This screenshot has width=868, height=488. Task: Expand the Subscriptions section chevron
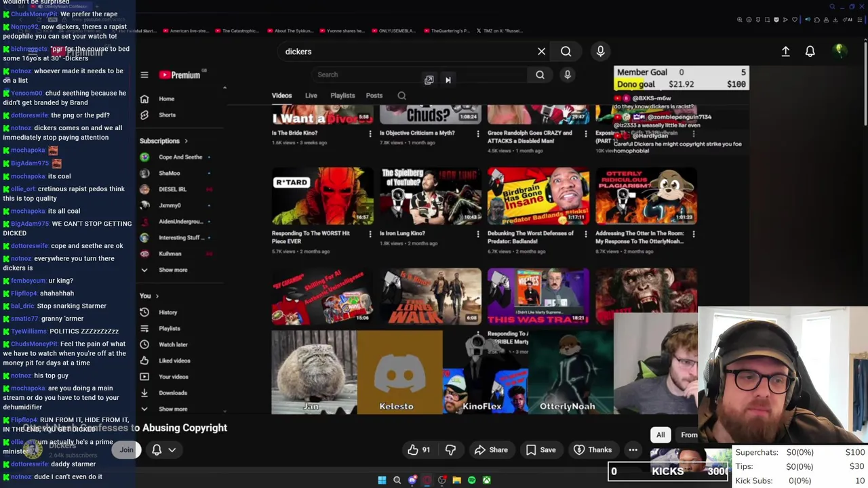click(186, 141)
